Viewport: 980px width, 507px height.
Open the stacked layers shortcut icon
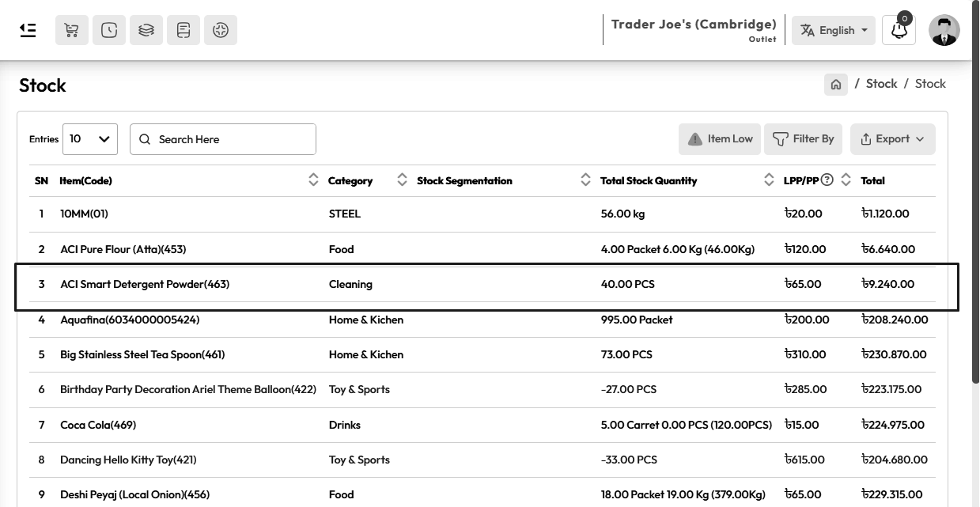click(x=146, y=30)
